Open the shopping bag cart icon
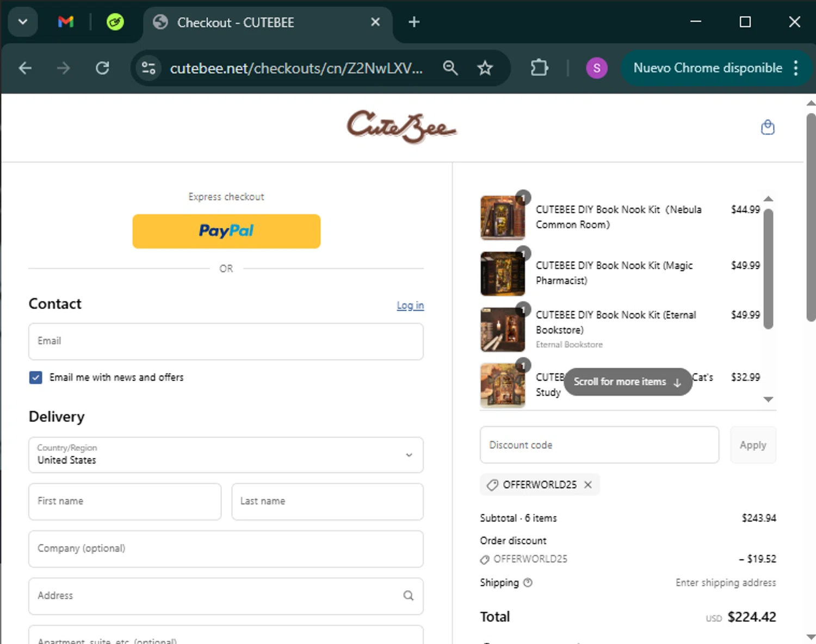This screenshot has width=816, height=644. (x=768, y=127)
